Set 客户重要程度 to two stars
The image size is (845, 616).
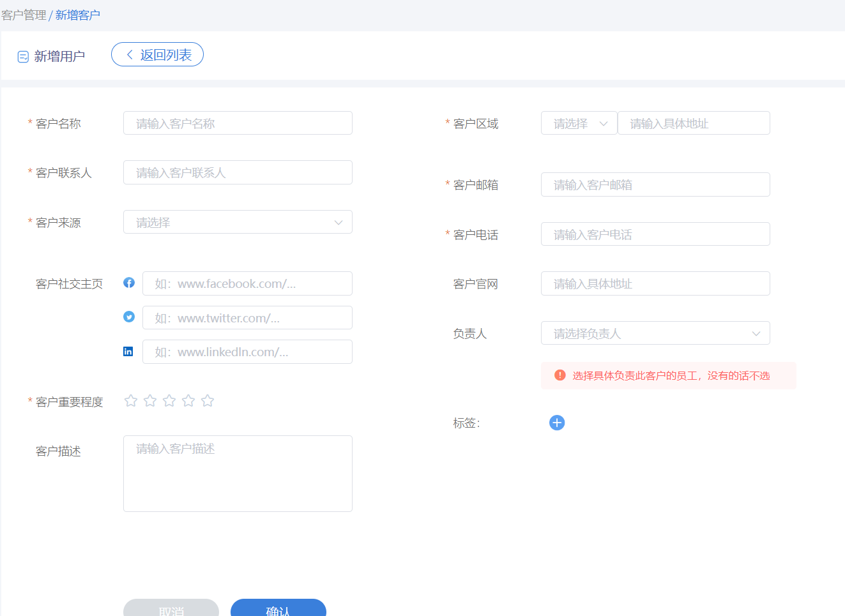(x=150, y=401)
